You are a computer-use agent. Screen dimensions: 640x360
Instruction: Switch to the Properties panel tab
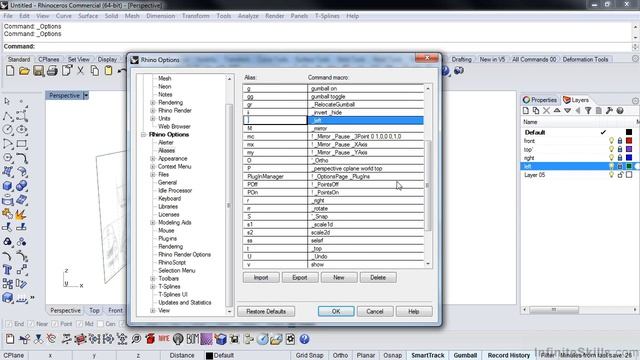540,100
